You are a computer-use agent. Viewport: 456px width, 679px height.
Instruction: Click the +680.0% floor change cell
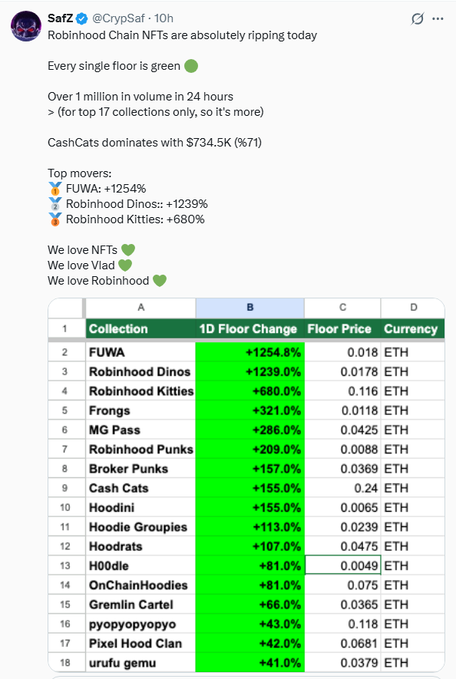(x=250, y=391)
